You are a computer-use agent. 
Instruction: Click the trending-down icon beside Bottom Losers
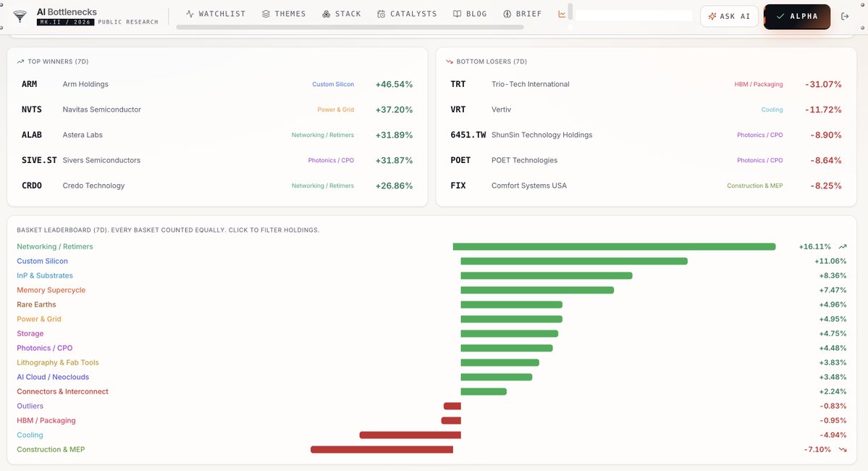(x=450, y=62)
